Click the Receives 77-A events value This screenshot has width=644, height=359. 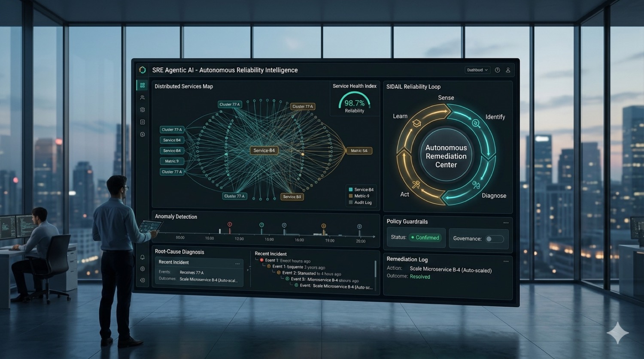click(191, 273)
